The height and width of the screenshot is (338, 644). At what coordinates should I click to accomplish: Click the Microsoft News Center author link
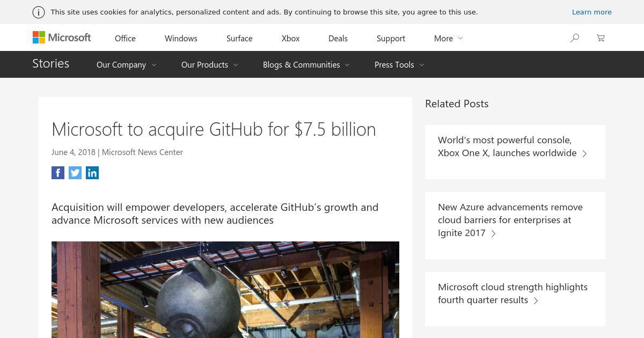(142, 152)
